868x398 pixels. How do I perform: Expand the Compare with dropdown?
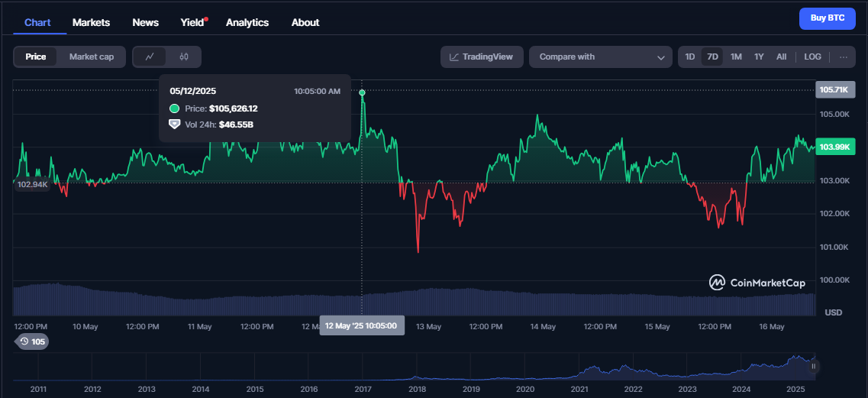(601, 57)
